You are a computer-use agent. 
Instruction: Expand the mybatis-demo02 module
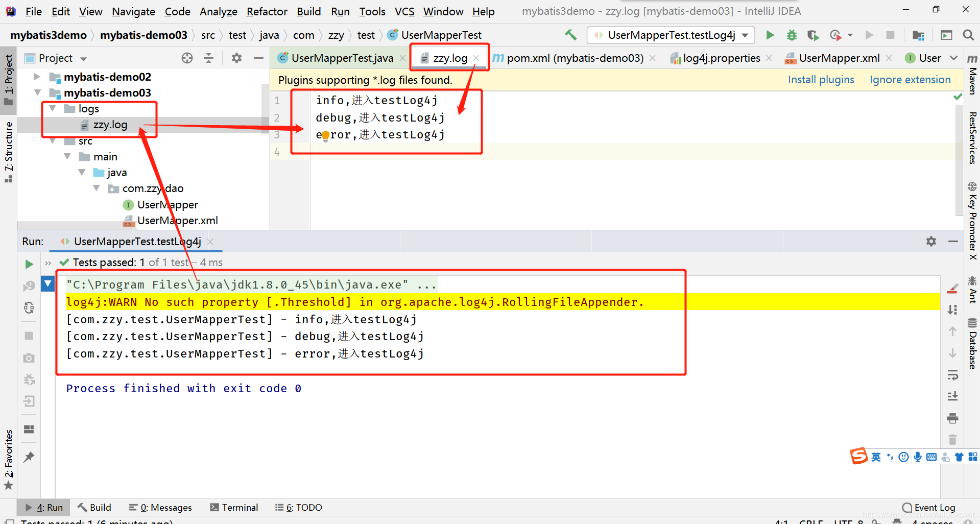pyautogui.click(x=36, y=77)
